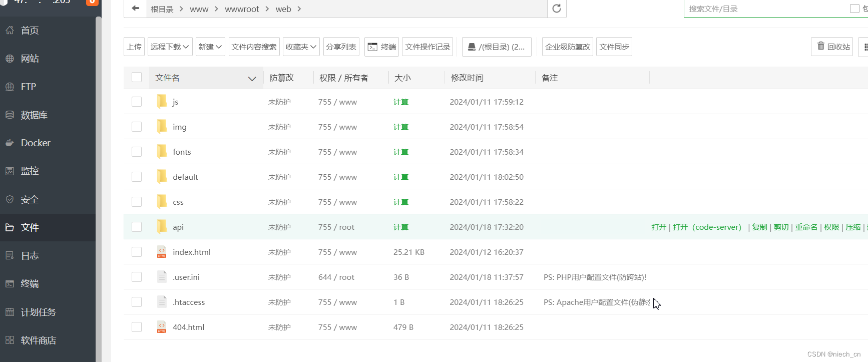This screenshot has width=868, height=362.
Task: Open the api folder icon
Action: pos(162,227)
